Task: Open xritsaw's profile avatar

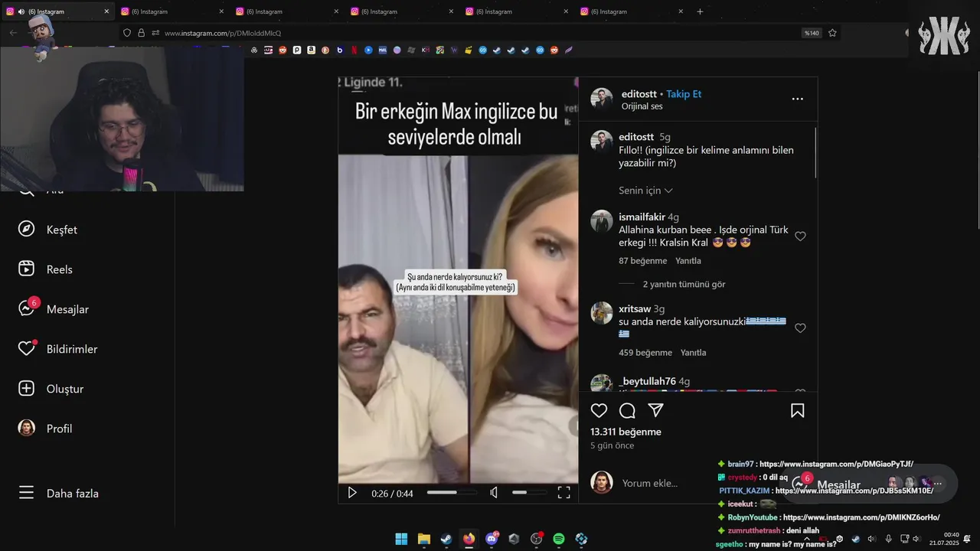Action: pyautogui.click(x=602, y=313)
